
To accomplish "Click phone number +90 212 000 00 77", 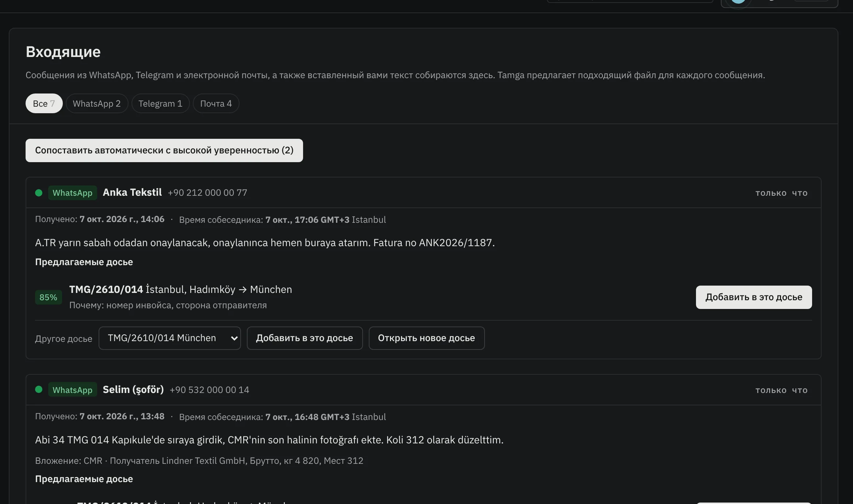I will tap(207, 192).
